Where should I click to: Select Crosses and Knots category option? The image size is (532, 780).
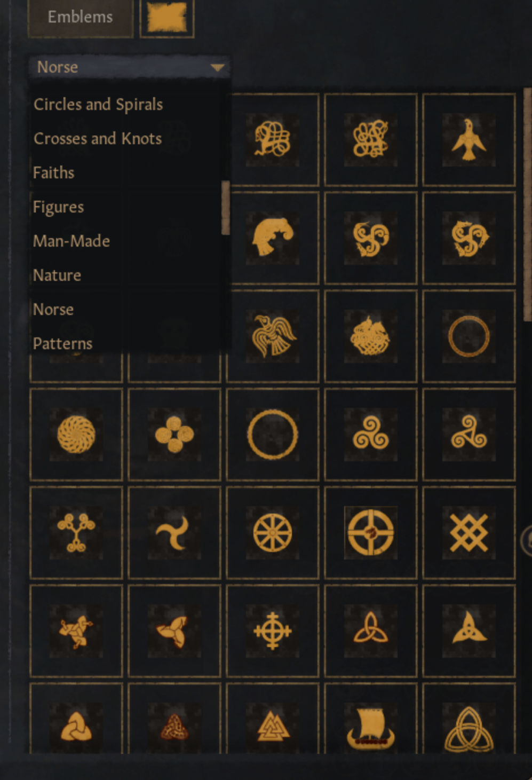point(98,138)
